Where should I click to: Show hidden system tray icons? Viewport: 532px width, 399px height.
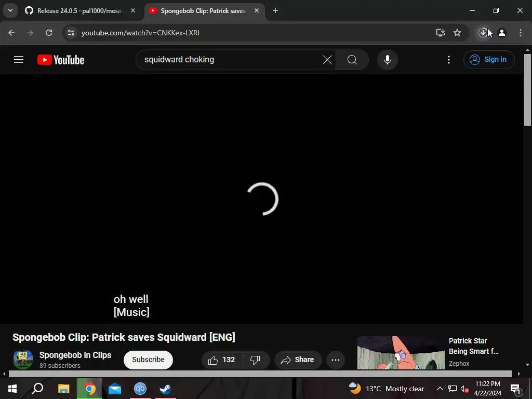pos(440,389)
